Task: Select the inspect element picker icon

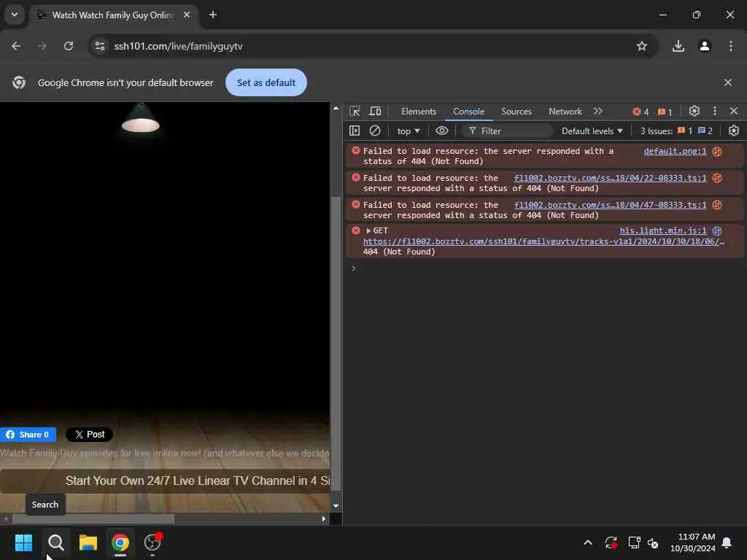Action: 355,112
